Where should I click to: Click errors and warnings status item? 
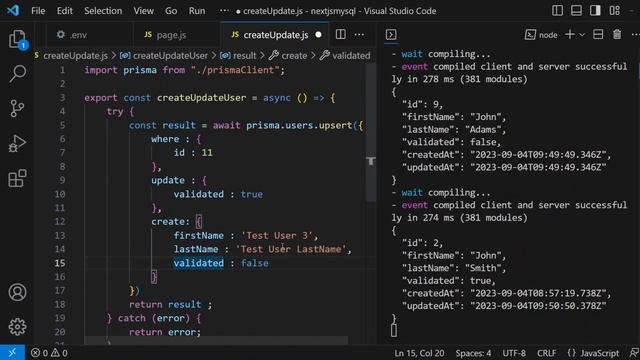(49, 353)
